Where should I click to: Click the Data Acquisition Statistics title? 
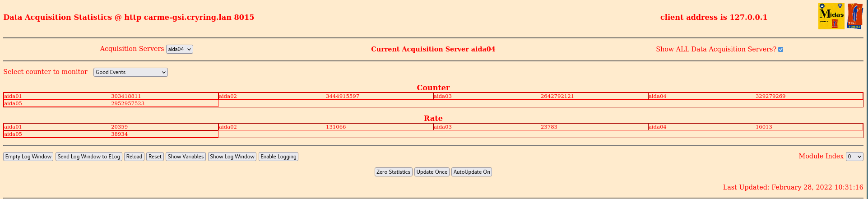tap(129, 17)
